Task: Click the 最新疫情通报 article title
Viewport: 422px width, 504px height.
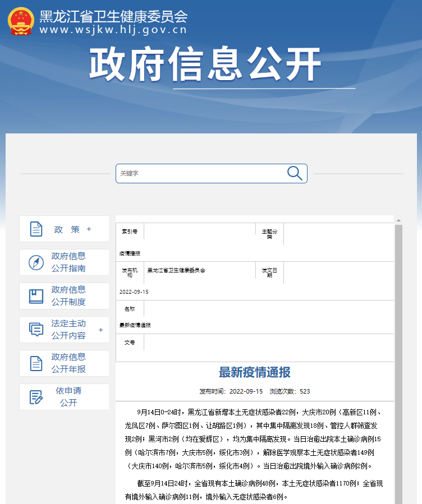Action: tap(255, 372)
